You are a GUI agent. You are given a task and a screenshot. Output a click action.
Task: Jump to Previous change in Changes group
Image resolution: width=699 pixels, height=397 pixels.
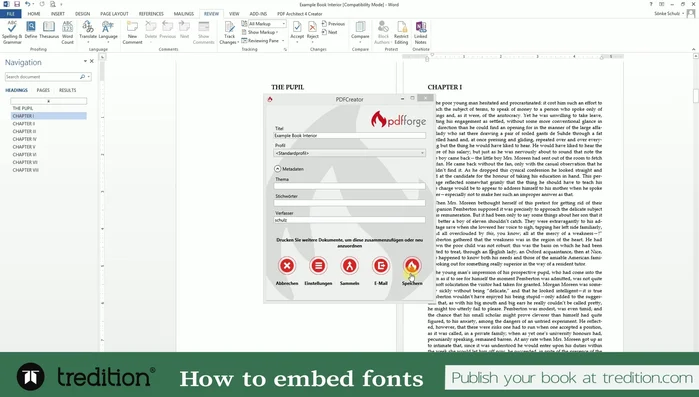point(333,24)
